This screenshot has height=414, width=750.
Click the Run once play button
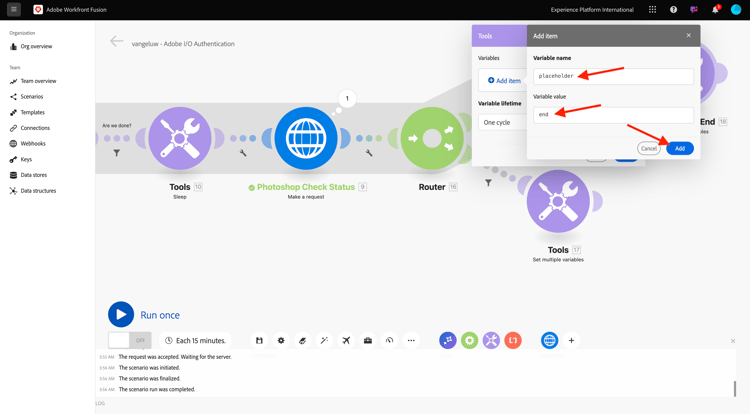click(x=121, y=315)
